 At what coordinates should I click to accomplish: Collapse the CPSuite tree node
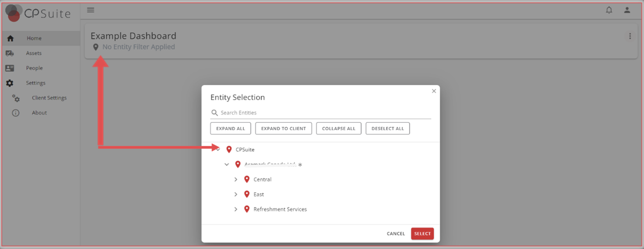coord(218,149)
